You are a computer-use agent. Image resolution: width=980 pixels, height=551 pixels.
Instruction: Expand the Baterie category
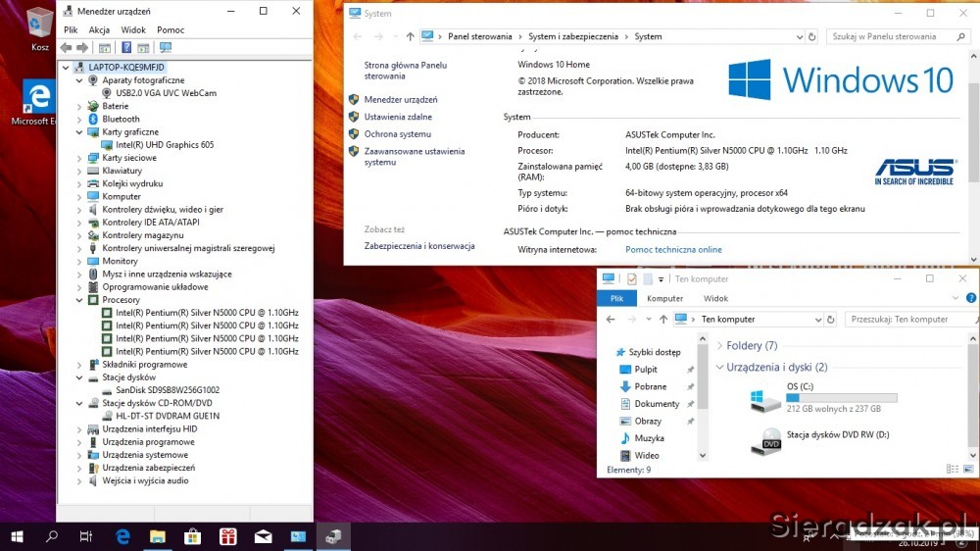coord(79,106)
